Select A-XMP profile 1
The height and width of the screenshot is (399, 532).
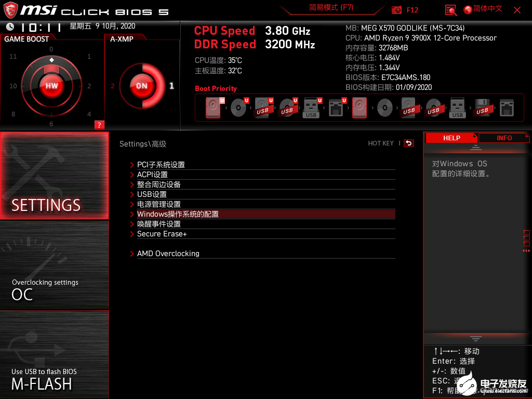[x=171, y=86]
